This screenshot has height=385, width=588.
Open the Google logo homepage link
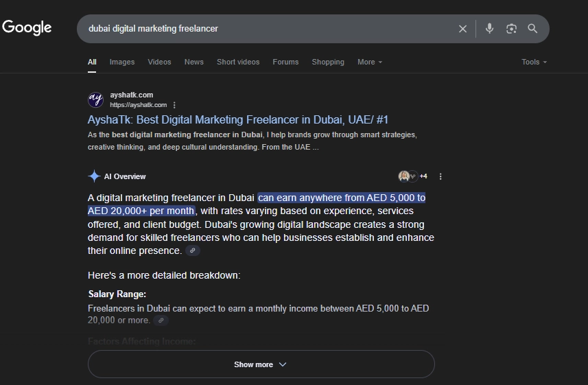click(x=27, y=27)
